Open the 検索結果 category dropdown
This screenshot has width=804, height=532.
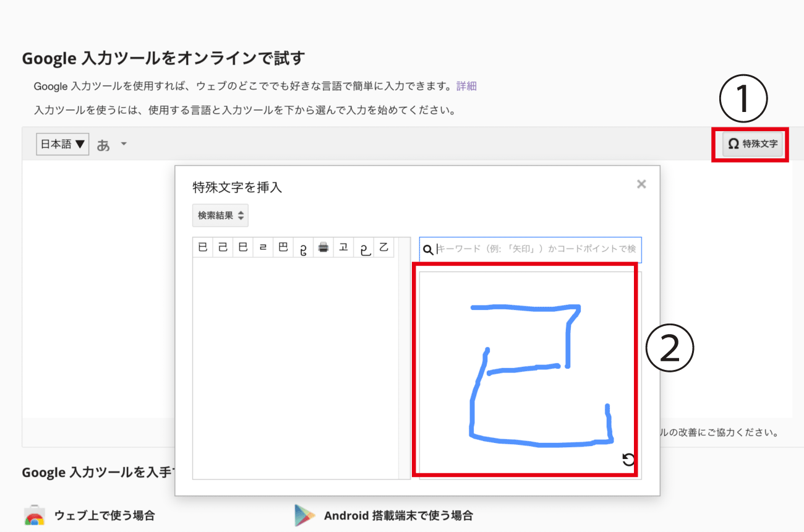pos(220,215)
